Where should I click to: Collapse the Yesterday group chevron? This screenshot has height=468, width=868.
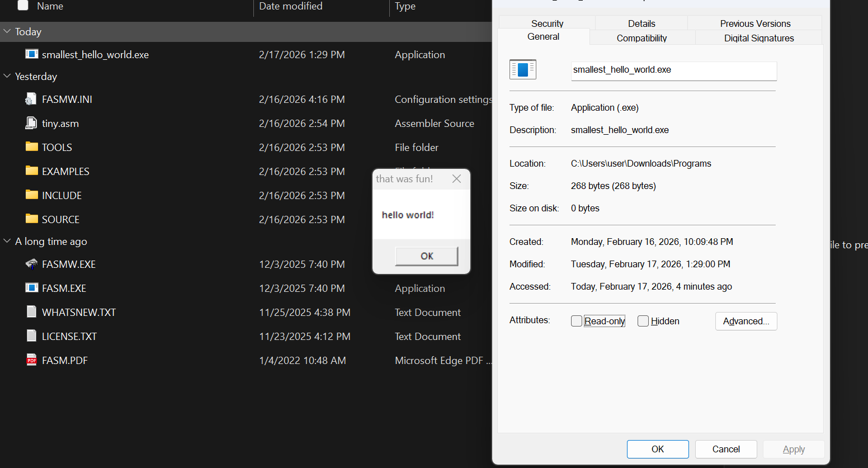[x=7, y=76]
